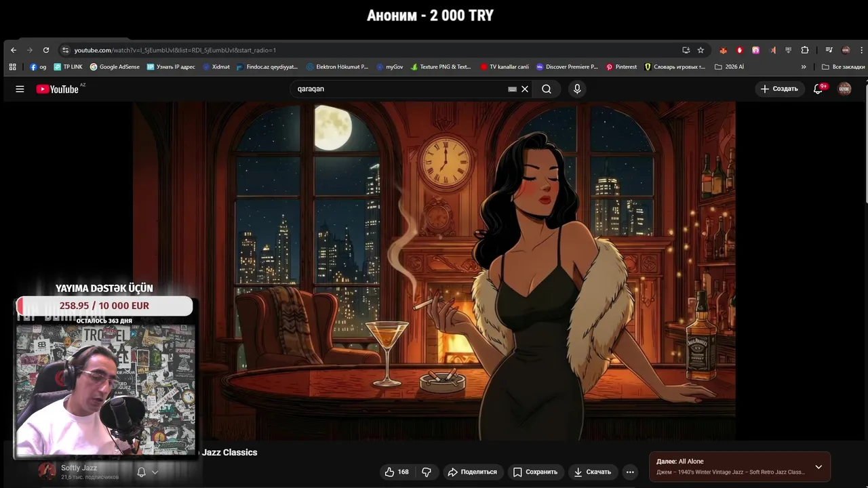Click the Сохранить save button
Screen dimensions: 868x488
pyautogui.click(x=535, y=472)
